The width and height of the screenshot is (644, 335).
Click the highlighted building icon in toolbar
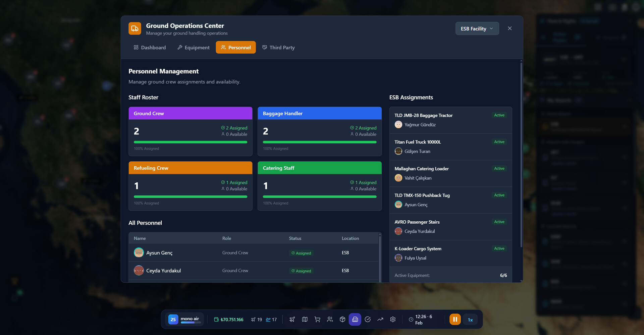click(x=355, y=319)
